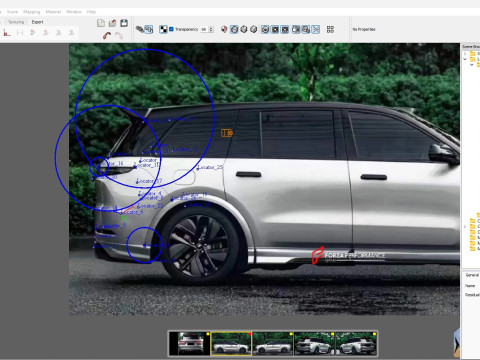Click the highlighted circular target view icon
Screen dimensions: 480x360
coord(265,29)
